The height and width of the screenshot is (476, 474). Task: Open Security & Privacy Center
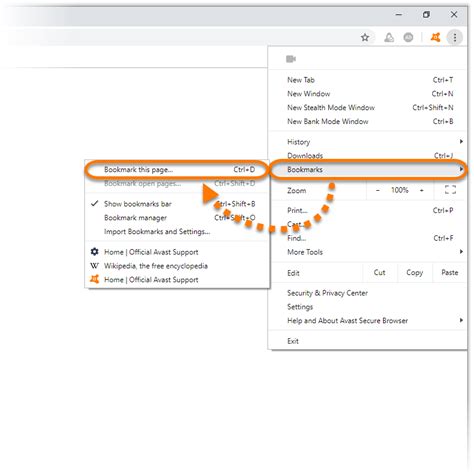tap(367, 293)
